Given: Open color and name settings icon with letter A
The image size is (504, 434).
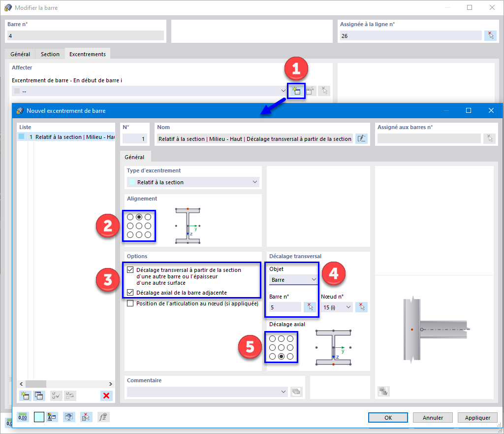Looking at the screenshot, I should coord(51,417).
